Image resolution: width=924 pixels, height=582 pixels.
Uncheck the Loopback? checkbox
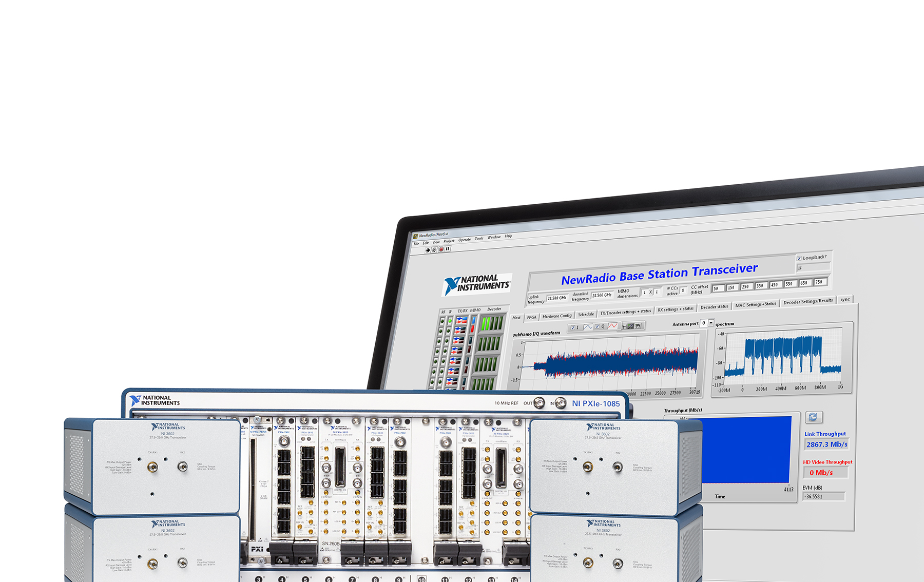[799, 258]
